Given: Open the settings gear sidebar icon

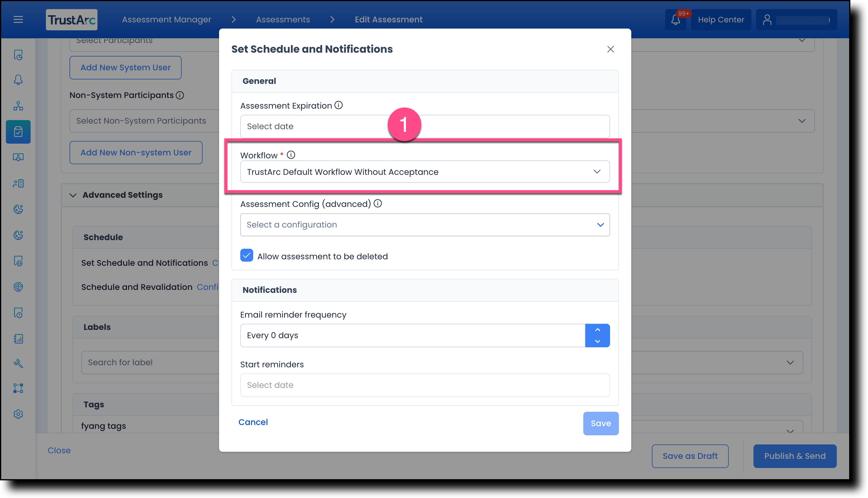Looking at the screenshot, I should [18, 414].
